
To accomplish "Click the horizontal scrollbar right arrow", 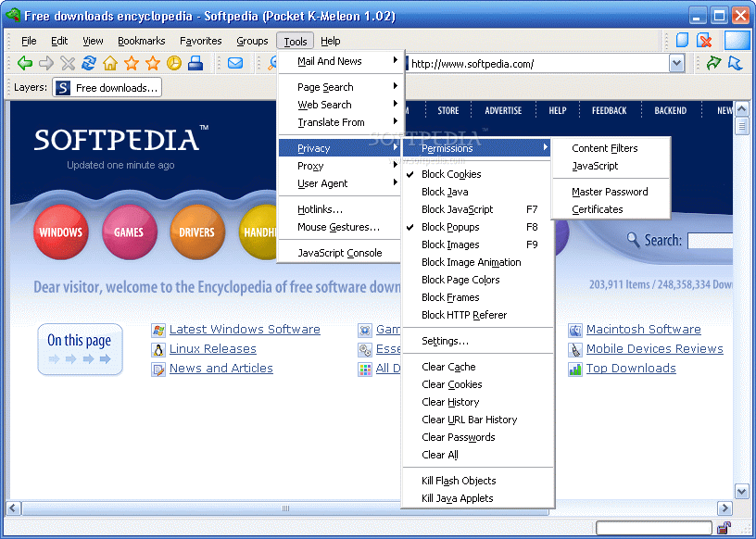I will (x=724, y=508).
